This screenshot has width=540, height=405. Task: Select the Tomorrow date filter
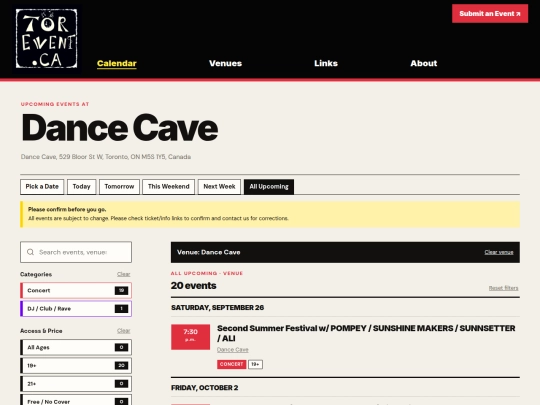[x=119, y=187]
